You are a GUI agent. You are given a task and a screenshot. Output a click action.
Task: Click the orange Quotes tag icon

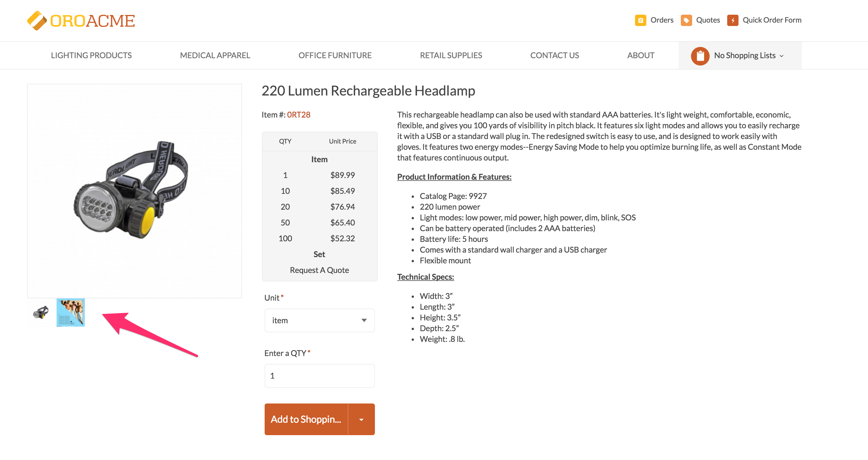(686, 20)
